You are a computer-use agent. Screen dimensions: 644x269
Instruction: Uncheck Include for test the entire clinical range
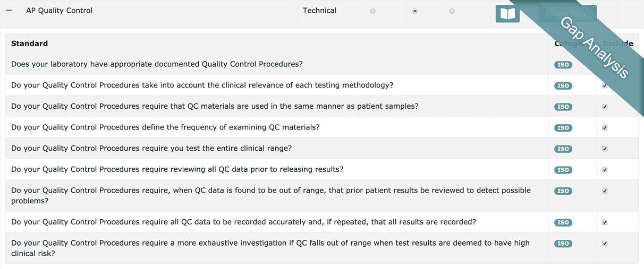tap(605, 149)
